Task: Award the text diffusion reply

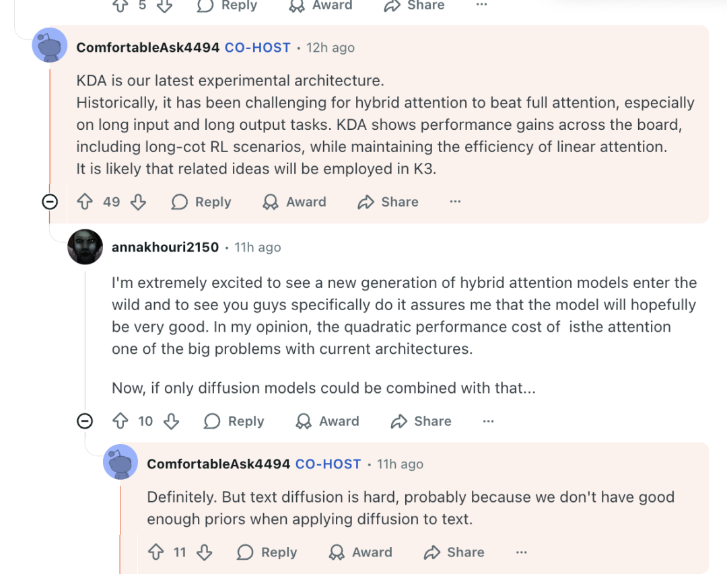Action: click(360, 552)
